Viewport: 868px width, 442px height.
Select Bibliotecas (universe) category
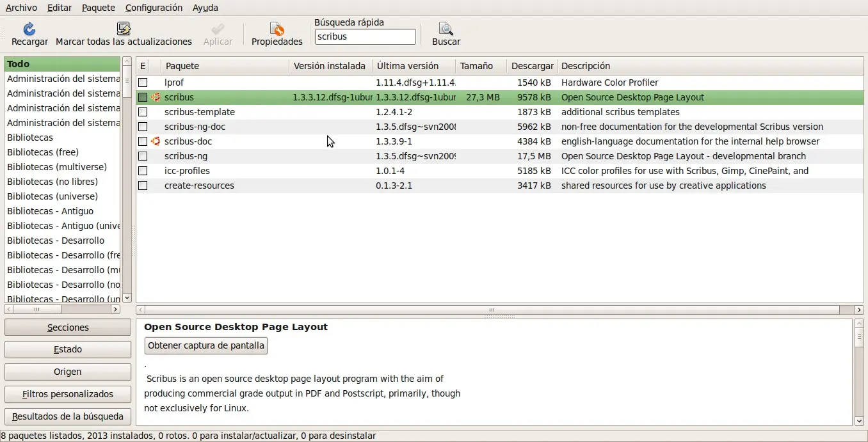pos(63,196)
